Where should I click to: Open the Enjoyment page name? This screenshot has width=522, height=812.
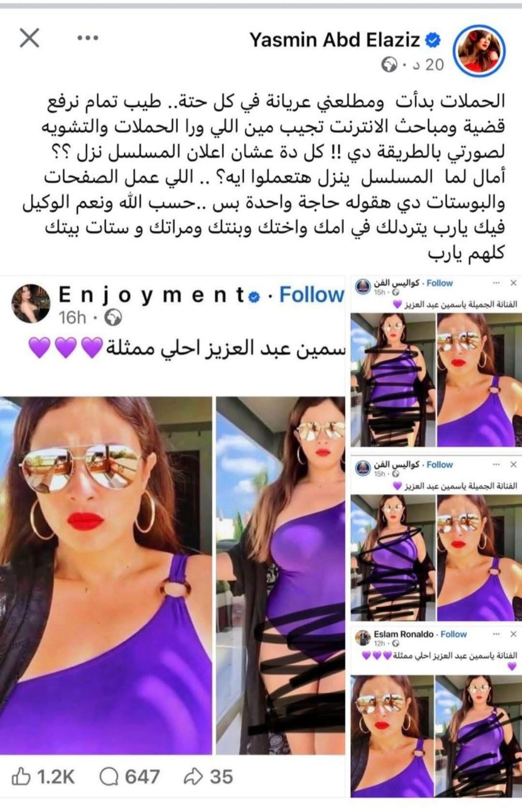tap(152, 295)
